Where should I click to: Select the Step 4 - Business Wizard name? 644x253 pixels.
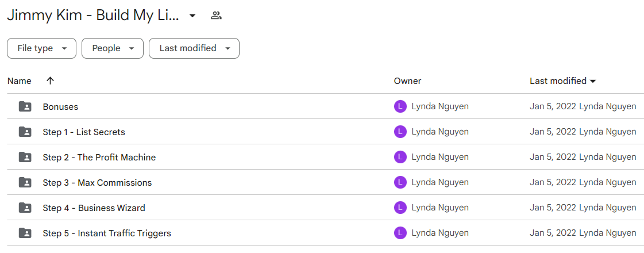94,208
